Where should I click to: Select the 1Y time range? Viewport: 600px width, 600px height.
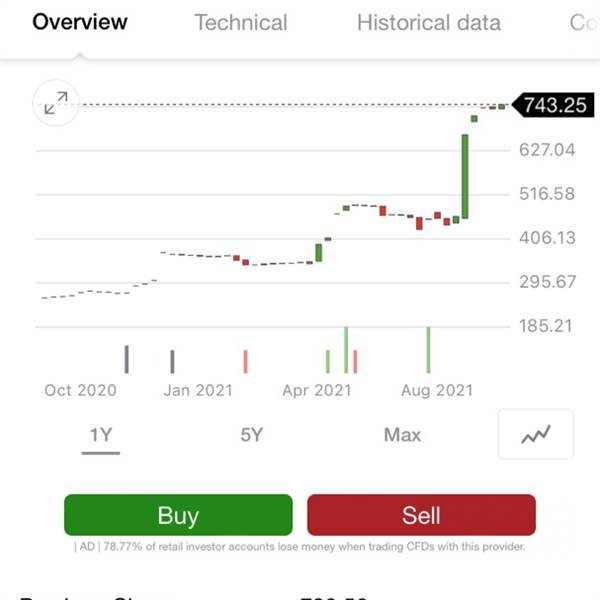[x=101, y=435]
